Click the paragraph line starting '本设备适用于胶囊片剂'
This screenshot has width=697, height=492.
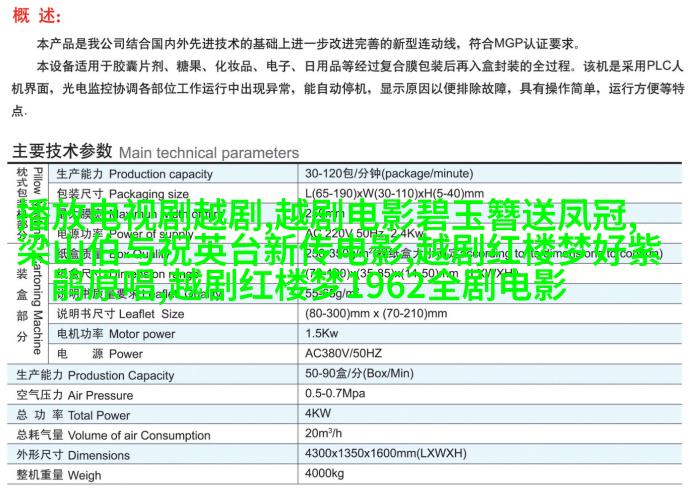click(360, 66)
